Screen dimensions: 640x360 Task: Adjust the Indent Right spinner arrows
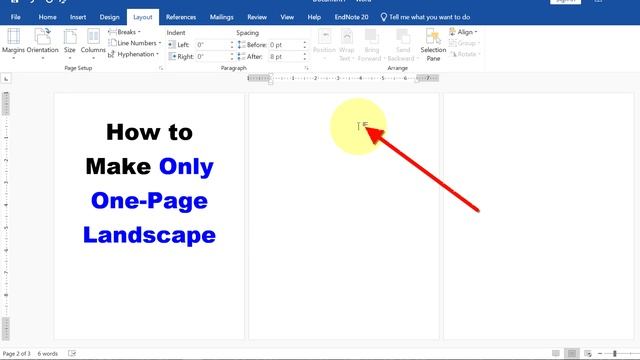click(232, 57)
